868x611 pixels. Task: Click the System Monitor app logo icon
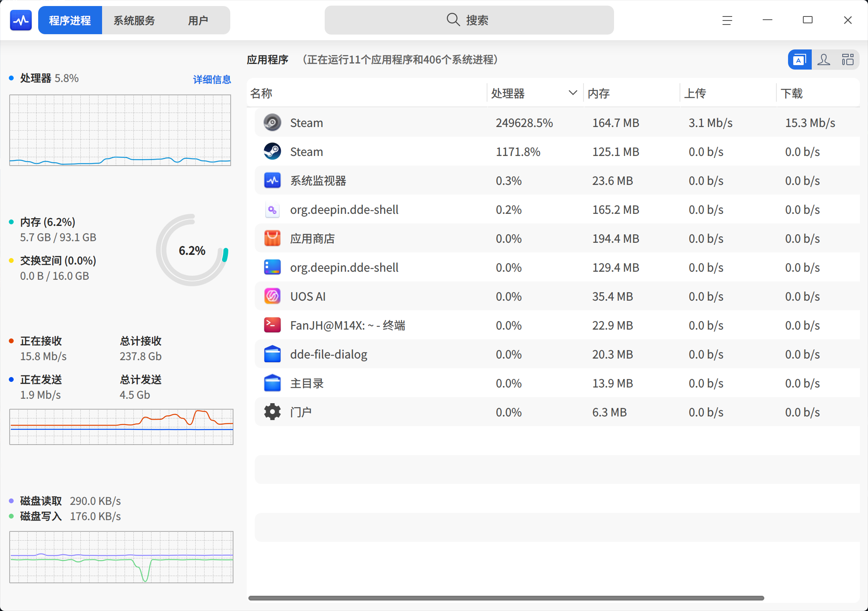(21, 20)
